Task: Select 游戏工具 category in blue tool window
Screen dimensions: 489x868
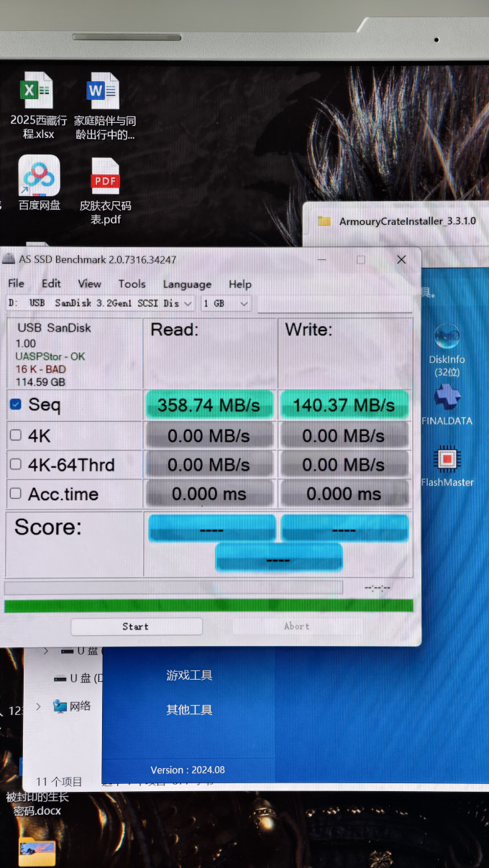Action: pyautogui.click(x=189, y=675)
